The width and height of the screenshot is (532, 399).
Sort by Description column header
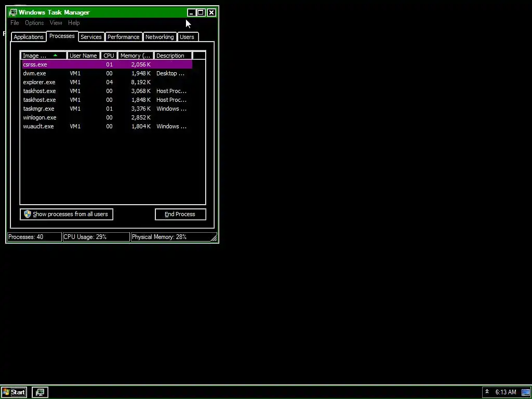point(172,56)
